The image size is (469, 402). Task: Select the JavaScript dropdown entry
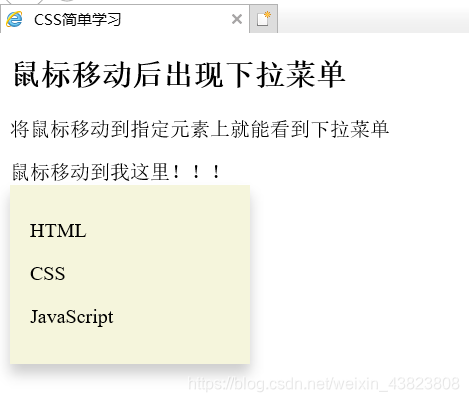pyautogui.click(x=72, y=317)
